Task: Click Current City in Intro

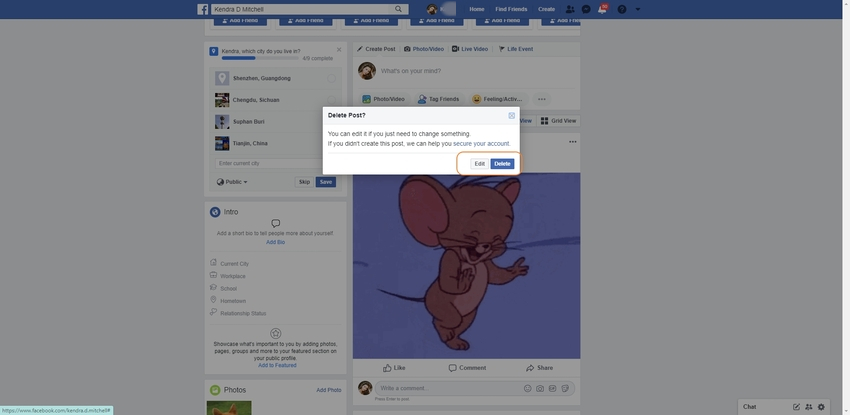Action: [x=234, y=264]
